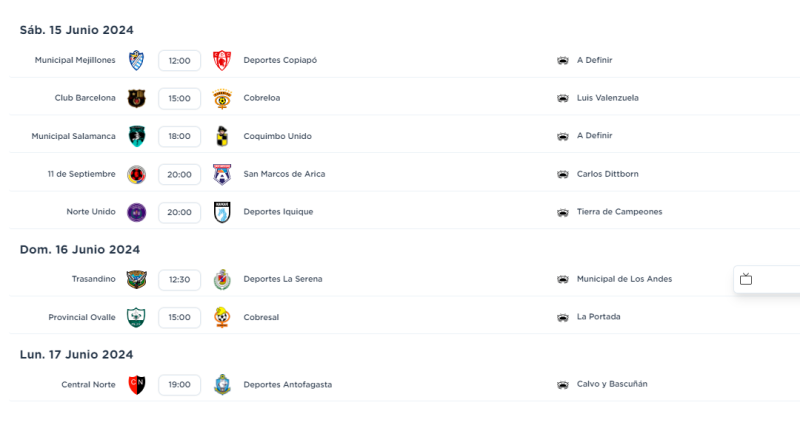This screenshot has width=800, height=428.
Task: Click the Club Barcelona team crest
Action: click(137, 98)
